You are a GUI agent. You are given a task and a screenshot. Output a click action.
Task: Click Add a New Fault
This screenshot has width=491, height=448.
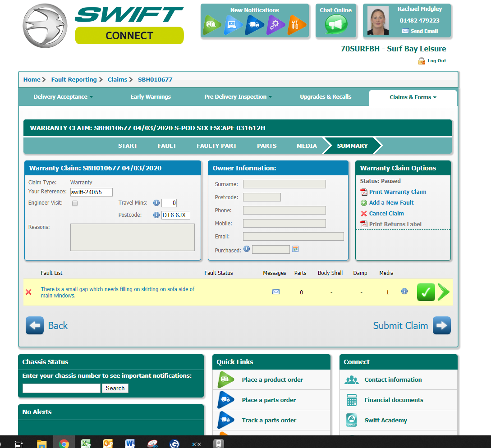coord(391,202)
